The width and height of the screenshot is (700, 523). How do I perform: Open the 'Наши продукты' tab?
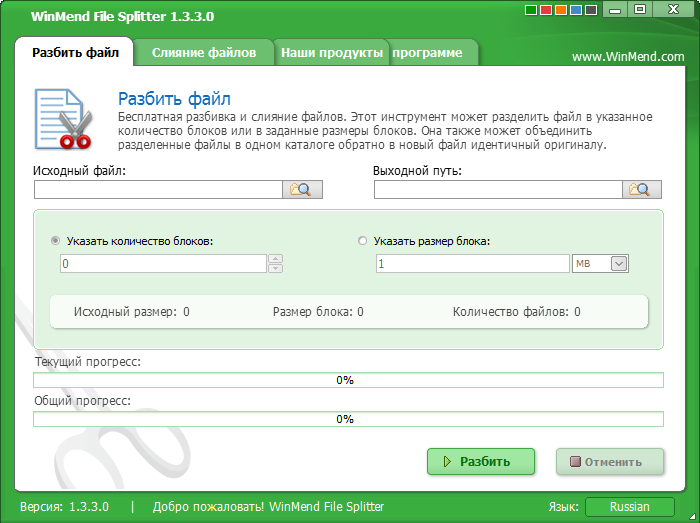coord(332,52)
